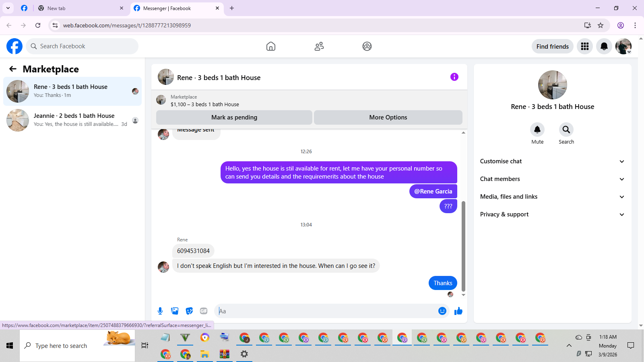Reload the page with the refresh icon

click(38, 25)
